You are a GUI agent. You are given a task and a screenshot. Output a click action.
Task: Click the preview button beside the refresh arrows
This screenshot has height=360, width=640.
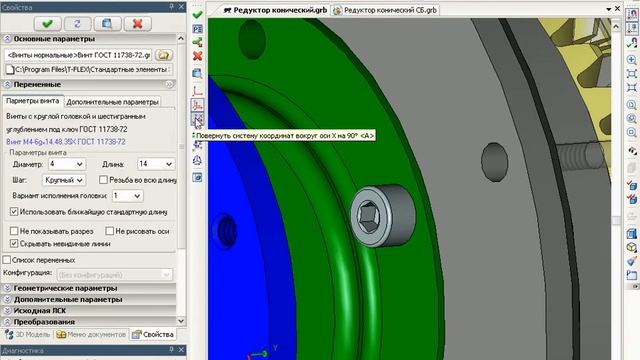coord(107,24)
